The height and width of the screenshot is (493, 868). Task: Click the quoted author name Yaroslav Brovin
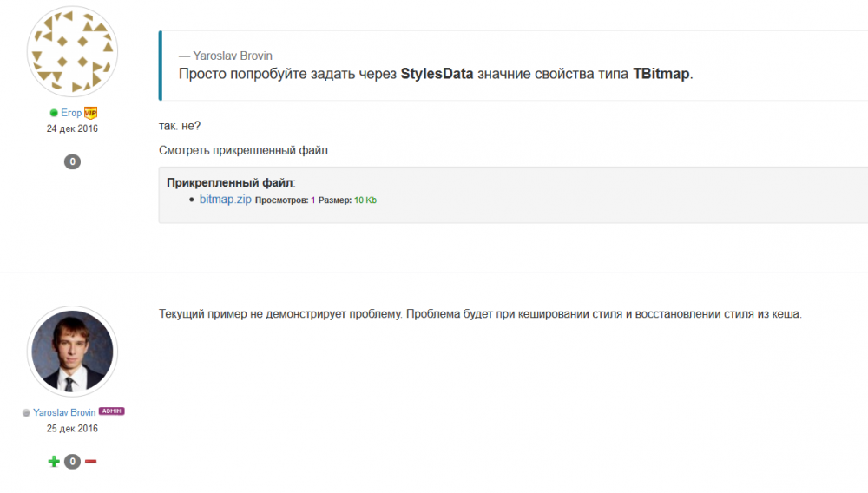233,56
